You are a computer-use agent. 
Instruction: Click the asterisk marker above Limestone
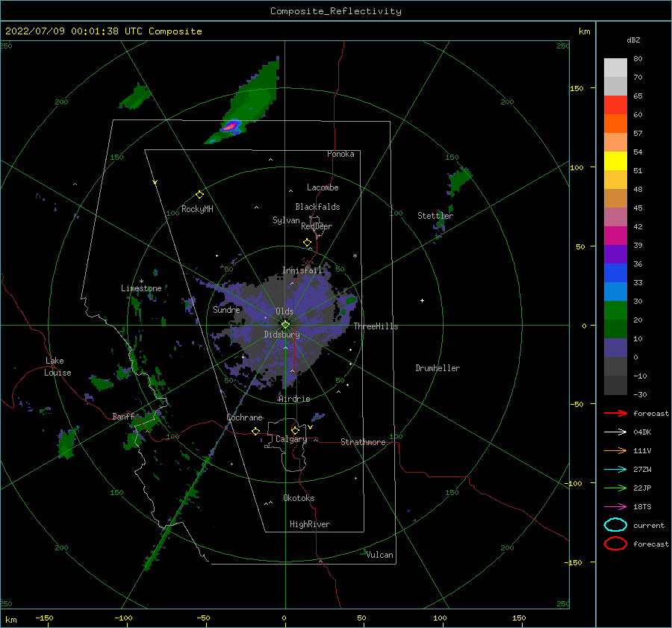pyautogui.click(x=141, y=282)
